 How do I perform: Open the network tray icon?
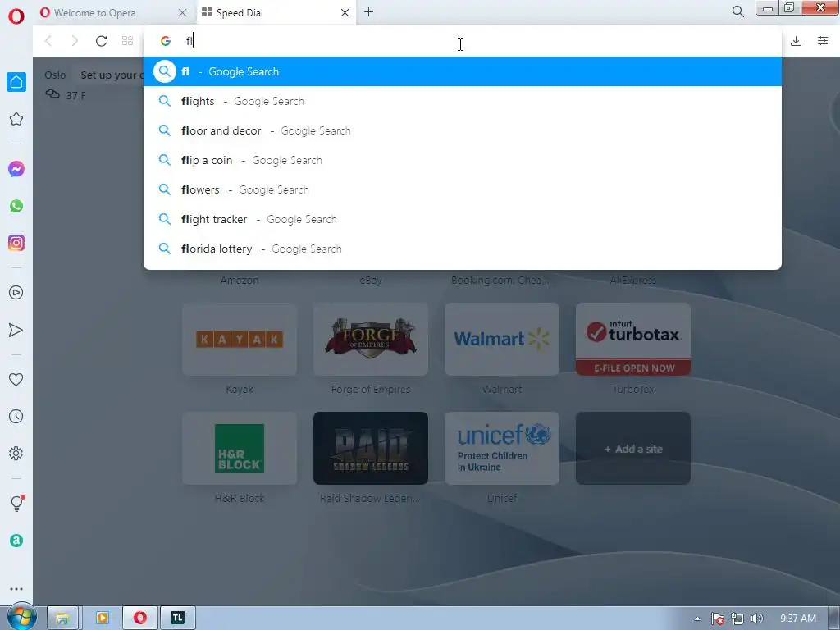(x=737, y=619)
